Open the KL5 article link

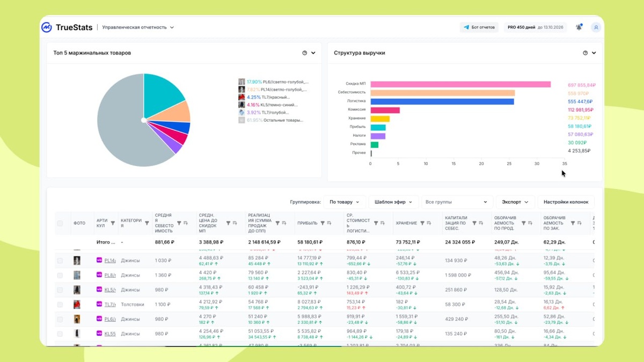109,290
